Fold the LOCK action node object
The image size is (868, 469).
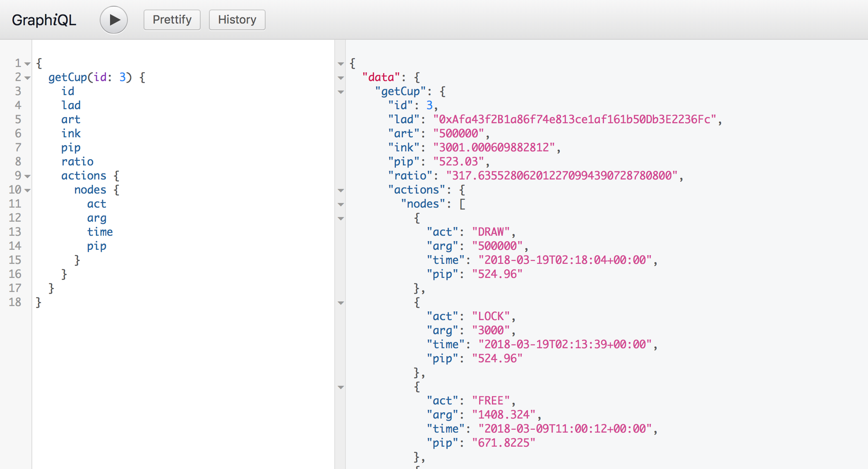click(x=341, y=303)
